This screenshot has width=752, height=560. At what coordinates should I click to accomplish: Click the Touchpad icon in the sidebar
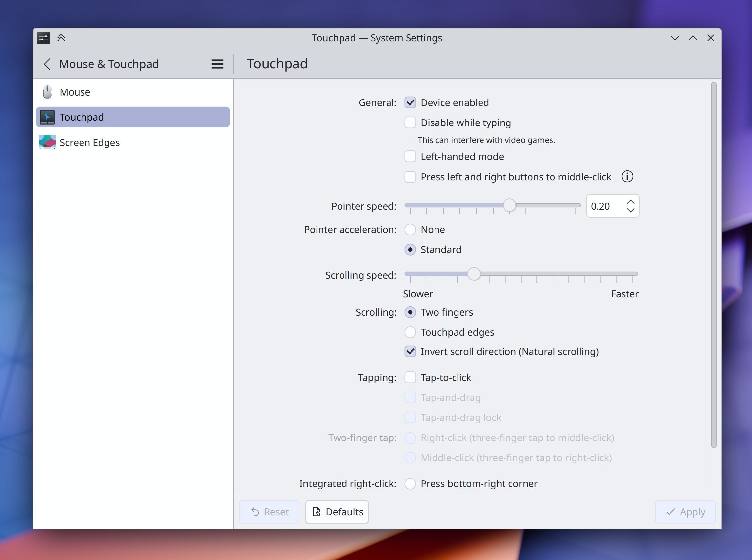coord(47,117)
